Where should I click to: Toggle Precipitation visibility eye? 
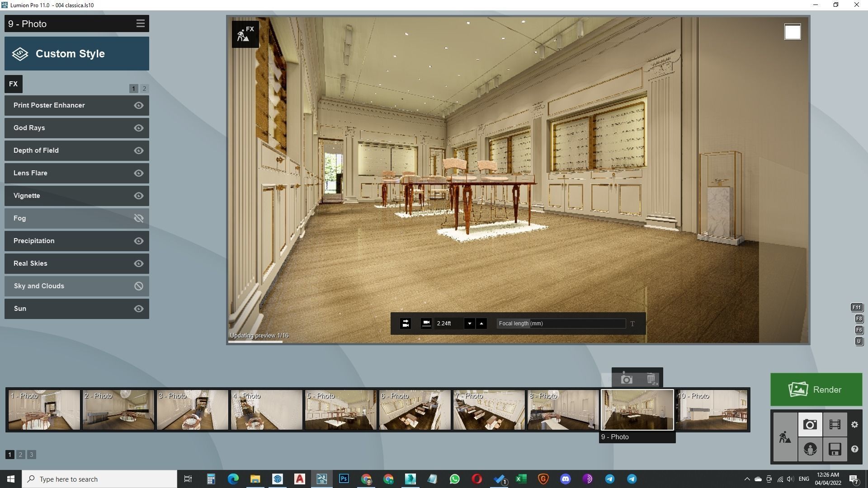139,241
